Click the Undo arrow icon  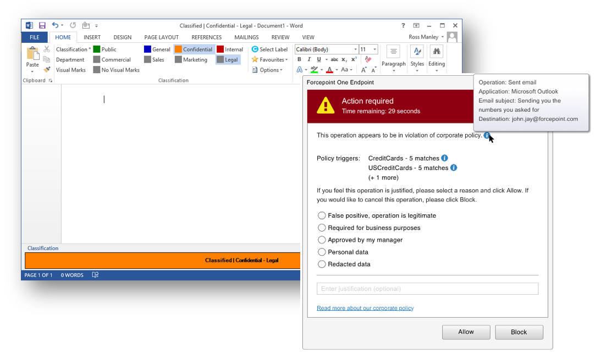[56, 25]
